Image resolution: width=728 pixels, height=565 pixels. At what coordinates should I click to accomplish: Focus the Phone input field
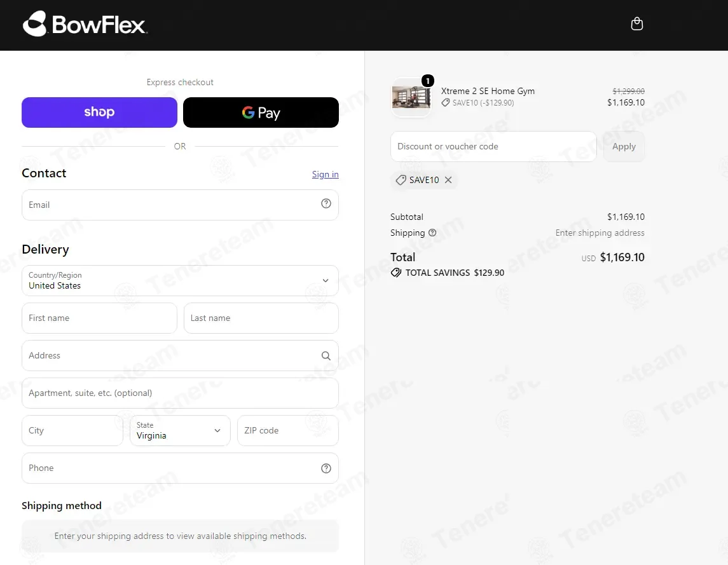click(180, 468)
